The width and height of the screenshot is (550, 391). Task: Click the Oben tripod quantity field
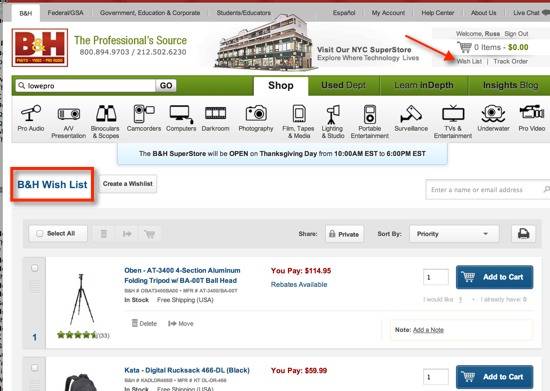436,277
